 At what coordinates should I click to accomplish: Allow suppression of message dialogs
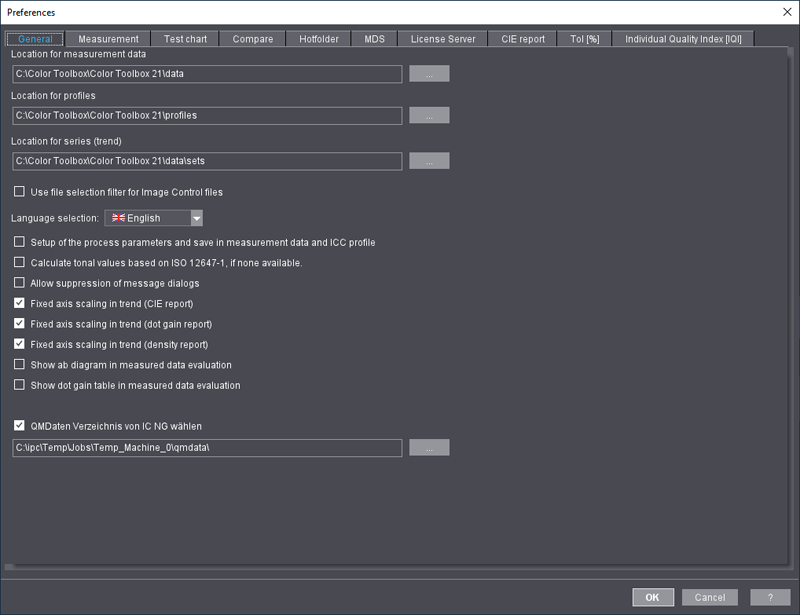[x=19, y=283]
